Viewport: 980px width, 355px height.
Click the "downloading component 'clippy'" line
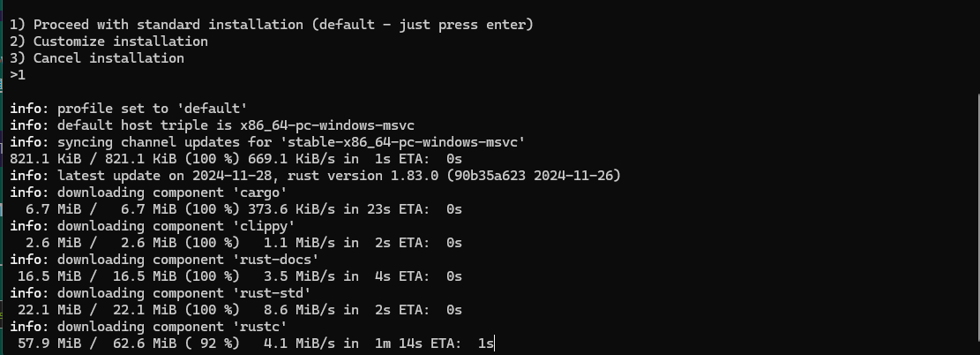153,226
